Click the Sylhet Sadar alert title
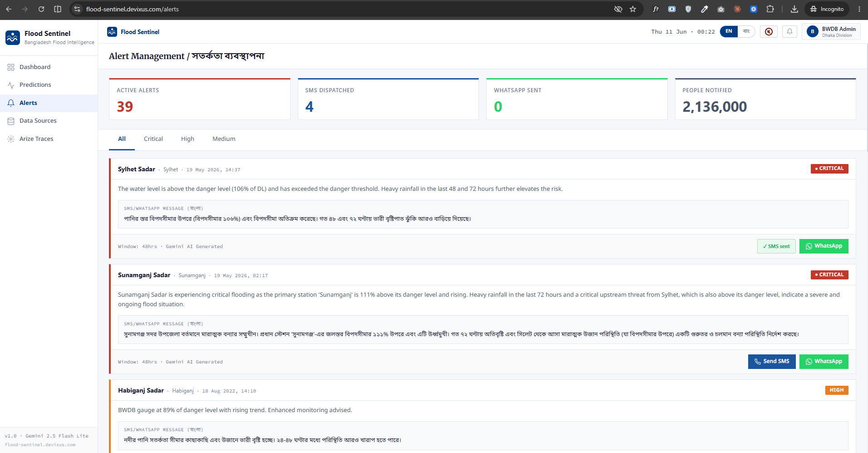 (x=137, y=169)
